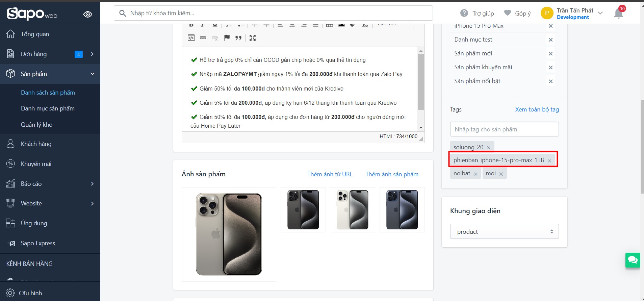Collapse the Sản phẩm submenu chevron
The image size is (644, 301).
tap(92, 74)
